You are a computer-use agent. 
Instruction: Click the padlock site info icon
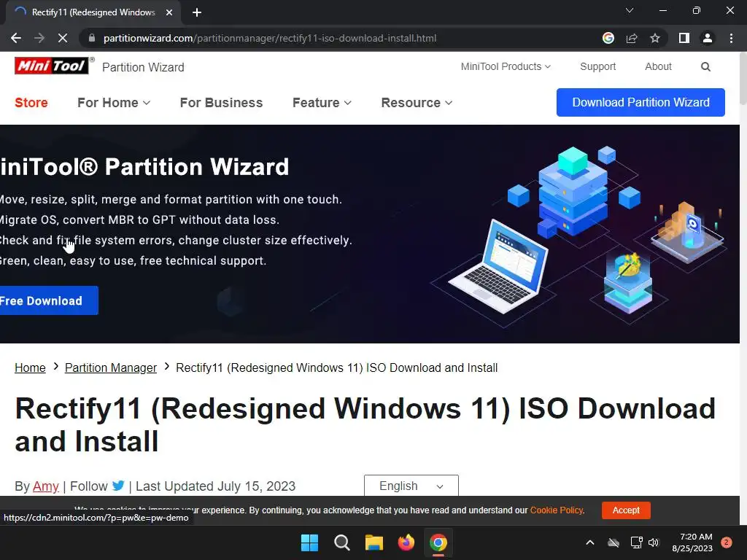[92, 38]
